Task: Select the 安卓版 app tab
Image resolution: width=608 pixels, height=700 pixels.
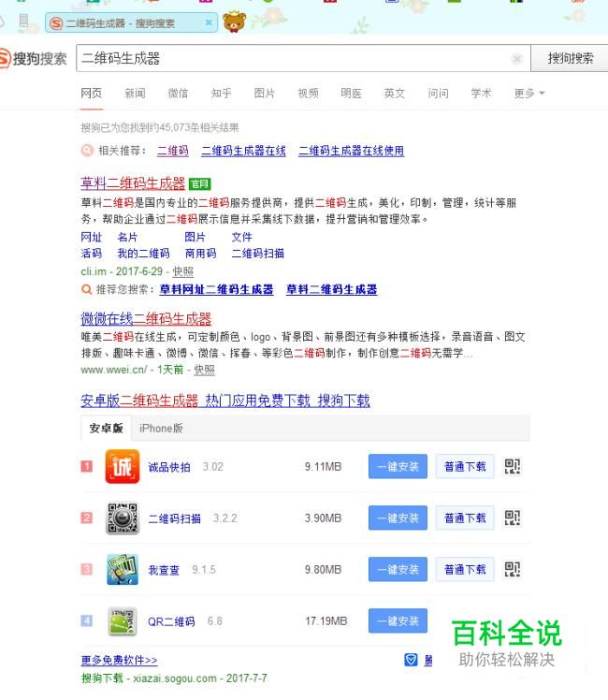Action: (x=106, y=428)
